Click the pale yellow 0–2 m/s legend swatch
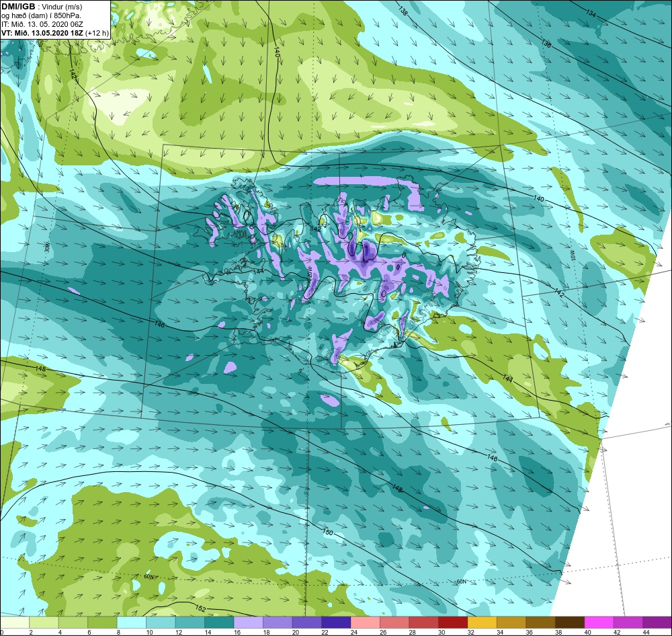This screenshot has height=636, width=672. click(x=15, y=623)
